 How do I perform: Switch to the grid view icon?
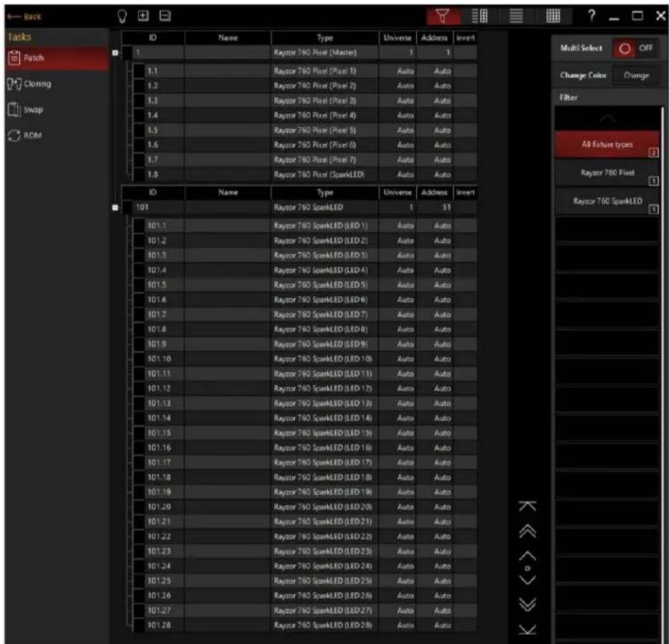pos(553,16)
